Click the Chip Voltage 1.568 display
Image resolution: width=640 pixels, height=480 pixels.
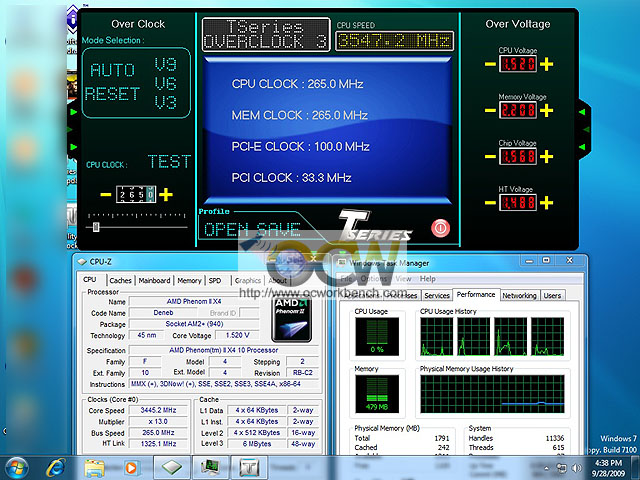pos(518,156)
